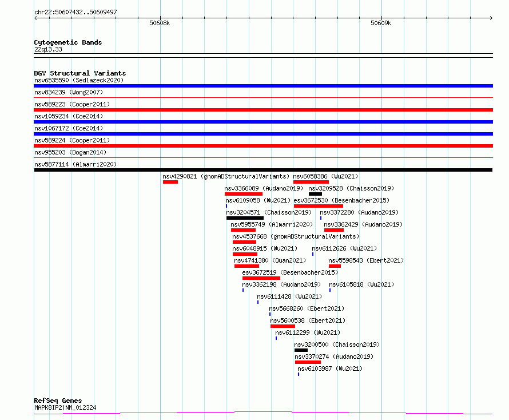Screen dimensions: 509x420
Task: Click nsv955203 (Dogan2014) variant label
Action: pos(70,152)
